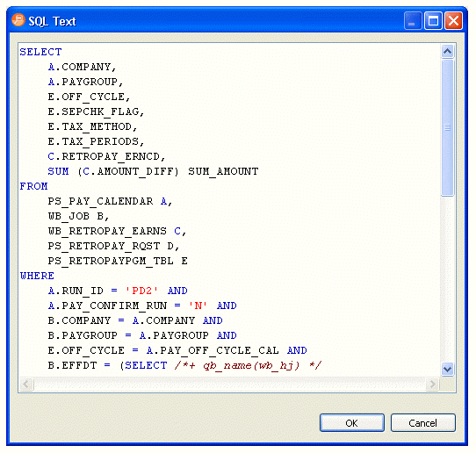
Task: Click the SELECT keyword on first line
Action: pos(40,52)
